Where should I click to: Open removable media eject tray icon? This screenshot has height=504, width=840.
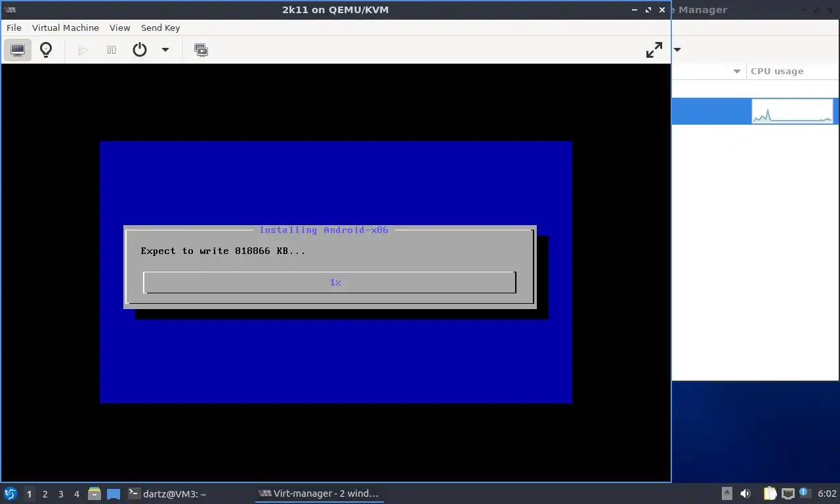click(x=727, y=493)
